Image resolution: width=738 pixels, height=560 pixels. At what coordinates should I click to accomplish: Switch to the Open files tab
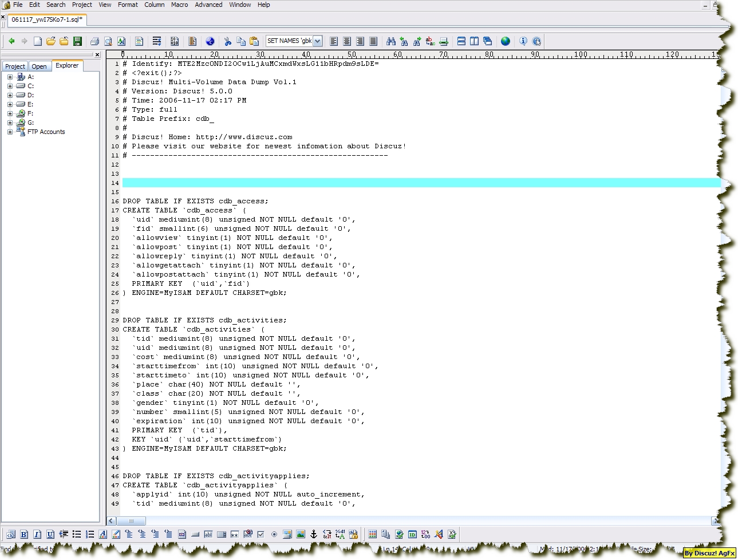(x=40, y=66)
